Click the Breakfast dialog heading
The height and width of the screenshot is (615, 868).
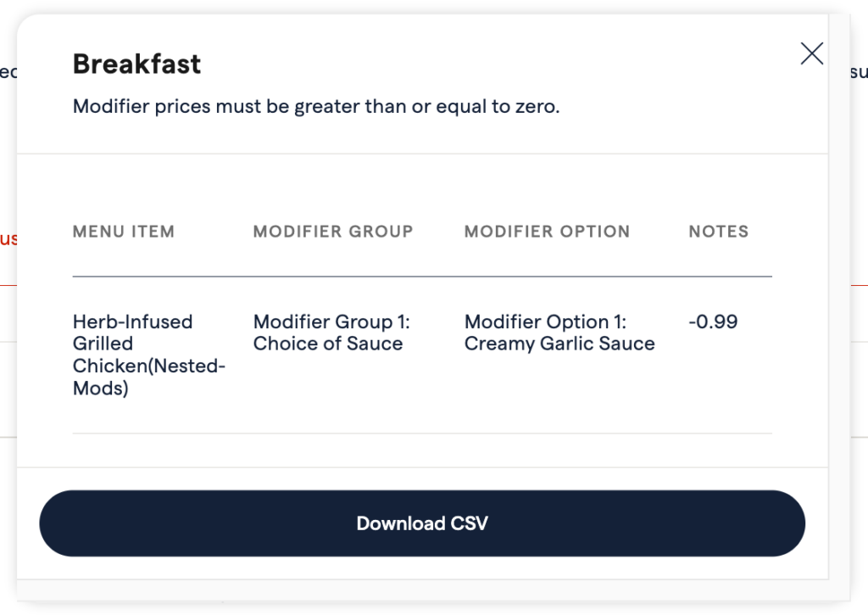tap(137, 64)
